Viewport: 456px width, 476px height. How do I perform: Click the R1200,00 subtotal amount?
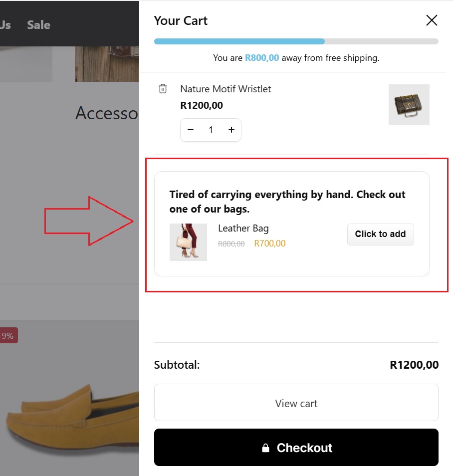pyautogui.click(x=414, y=365)
